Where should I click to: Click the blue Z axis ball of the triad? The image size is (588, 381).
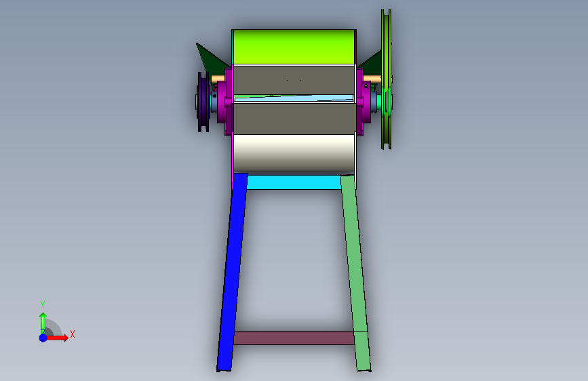coord(43,338)
